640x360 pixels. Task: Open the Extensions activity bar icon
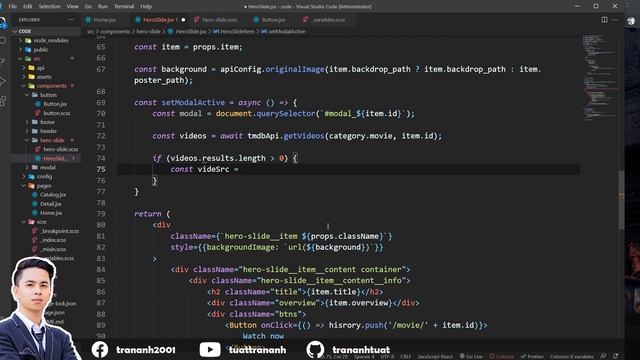[3, 101]
